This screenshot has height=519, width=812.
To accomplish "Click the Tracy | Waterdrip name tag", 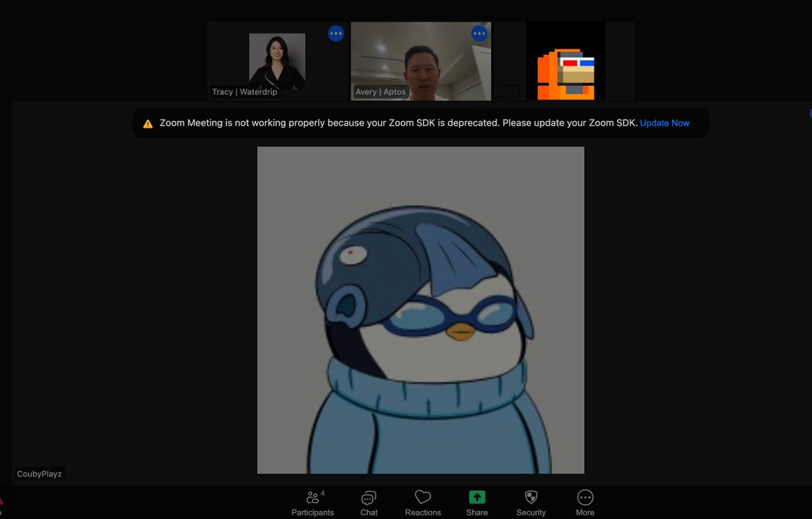I will tap(245, 92).
